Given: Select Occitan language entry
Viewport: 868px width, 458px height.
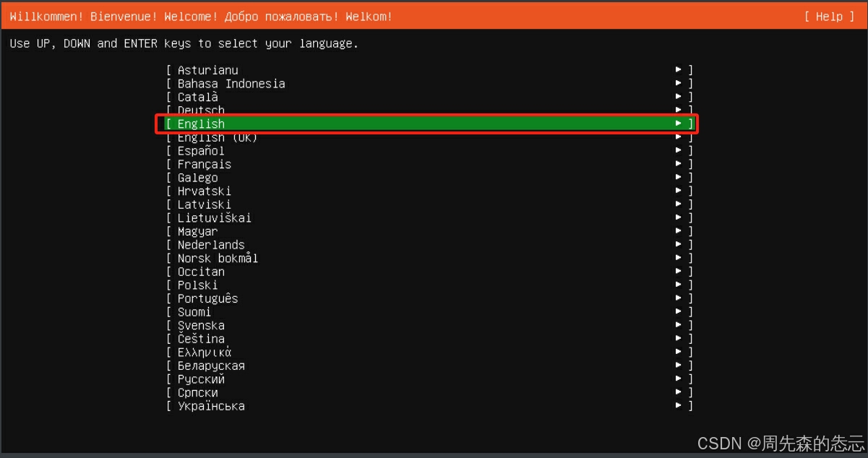Looking at the screenshot, I should (x=429, y=272).
